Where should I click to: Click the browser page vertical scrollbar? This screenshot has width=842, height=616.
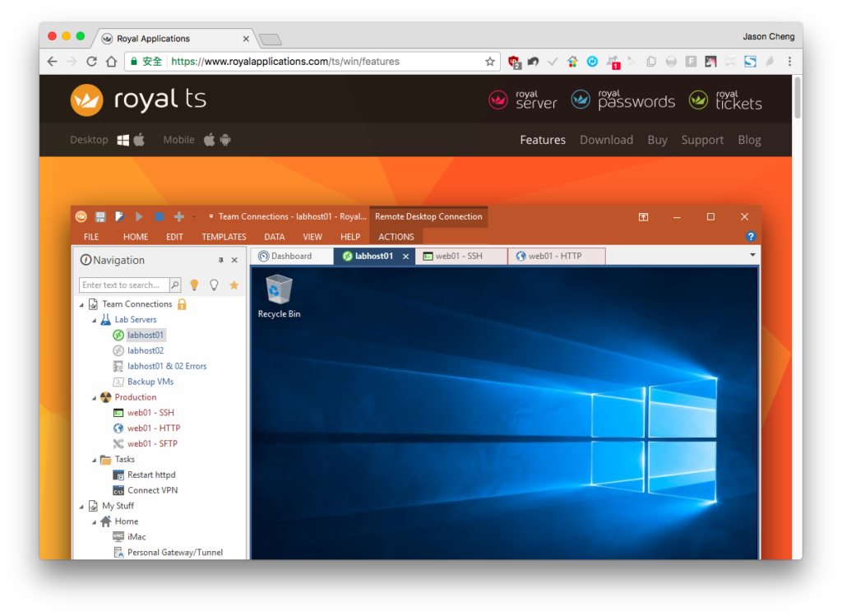click(x=798, y=98)
